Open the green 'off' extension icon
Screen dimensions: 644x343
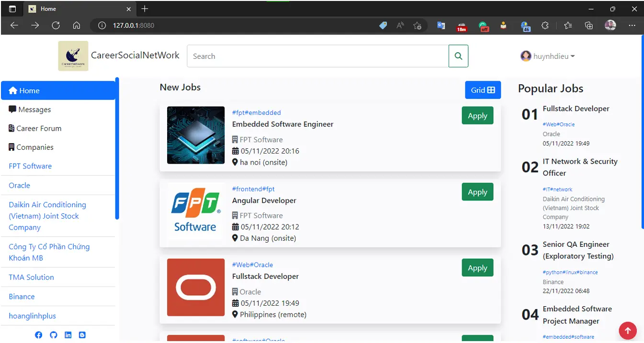484,26
